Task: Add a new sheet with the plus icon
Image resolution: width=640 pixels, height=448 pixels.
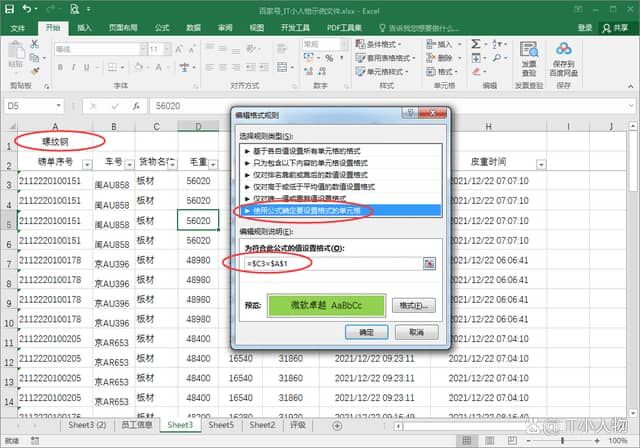Action: click(x=335, y=425)
